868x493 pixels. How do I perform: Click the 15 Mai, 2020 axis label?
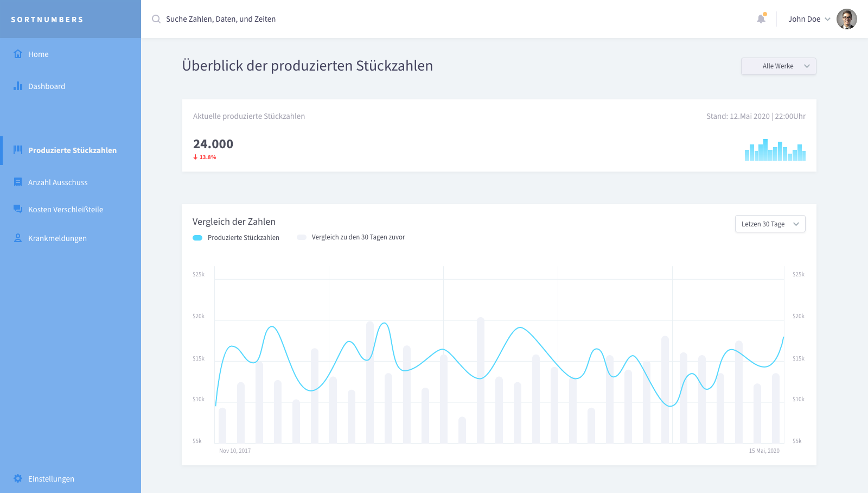[764, 451]
